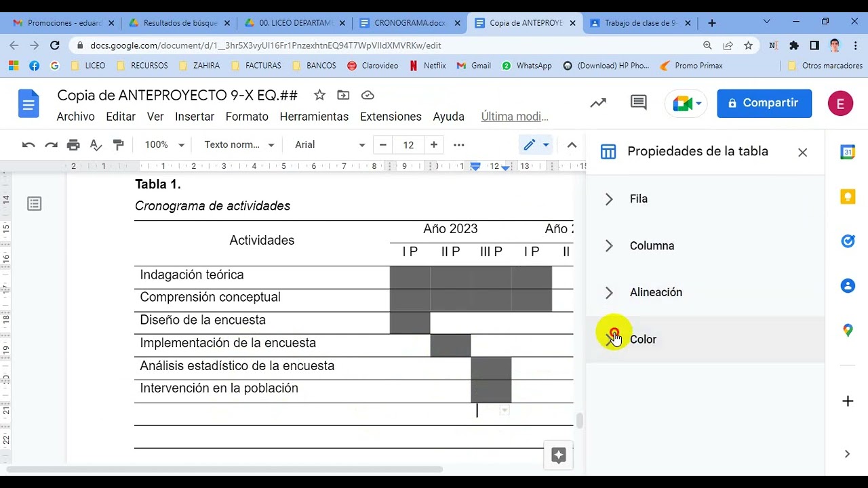Redo the last action

tap(51, 145)
